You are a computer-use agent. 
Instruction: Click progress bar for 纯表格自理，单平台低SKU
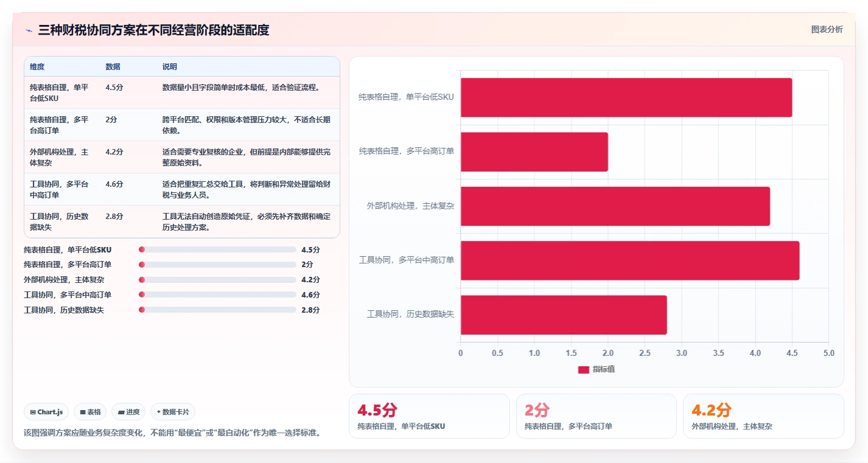pyautogui.click(x=217, y=249)
